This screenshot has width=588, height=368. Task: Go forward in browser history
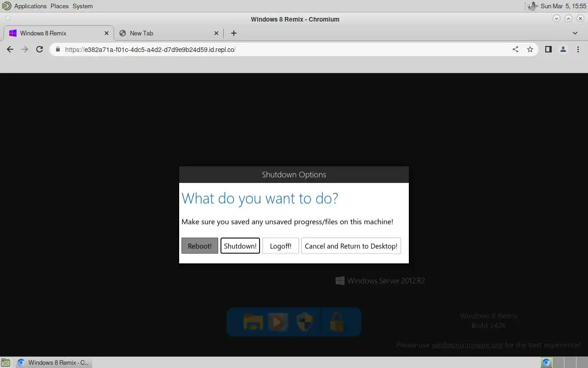(25, 49)
